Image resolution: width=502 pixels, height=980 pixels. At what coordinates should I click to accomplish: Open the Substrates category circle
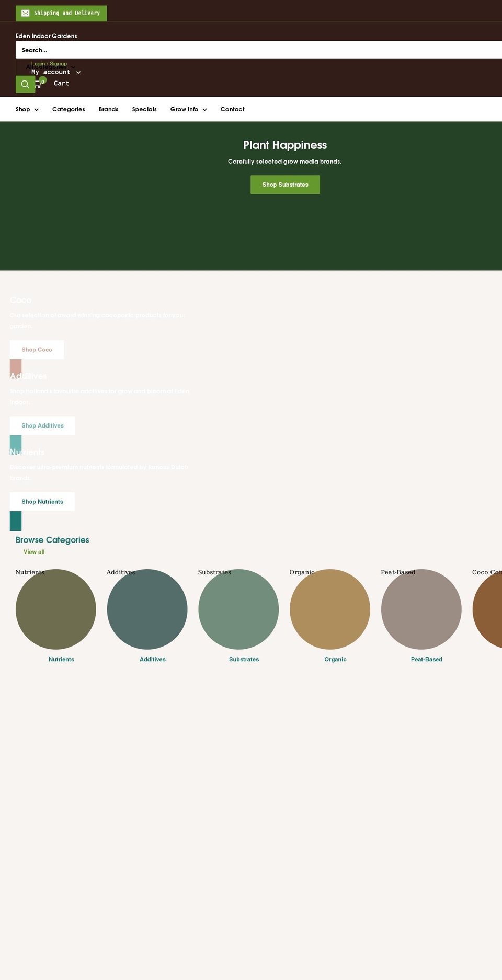(x=238, y=609)
